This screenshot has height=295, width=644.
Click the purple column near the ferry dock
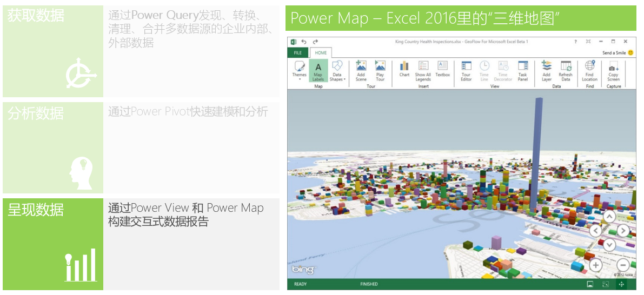[x=496, y=243]
